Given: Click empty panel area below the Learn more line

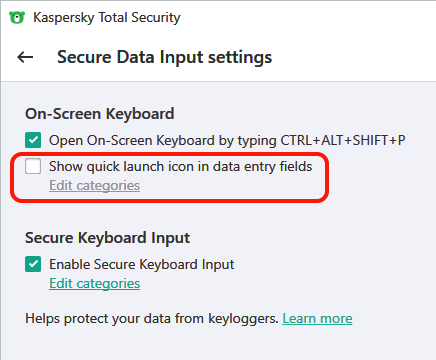Looking at the screenshot, I should coord(217,345).
